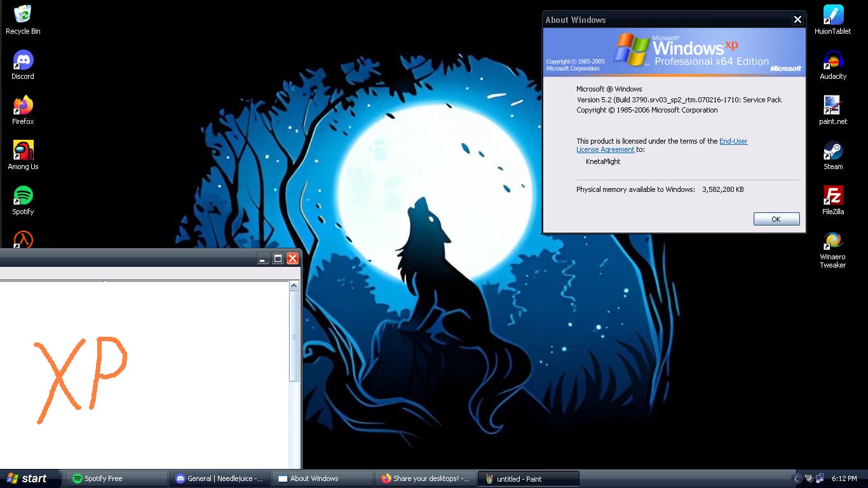This screenshot has width=868, height=488.
Task: Maximize the Paint window
Action: pos(278,258)
